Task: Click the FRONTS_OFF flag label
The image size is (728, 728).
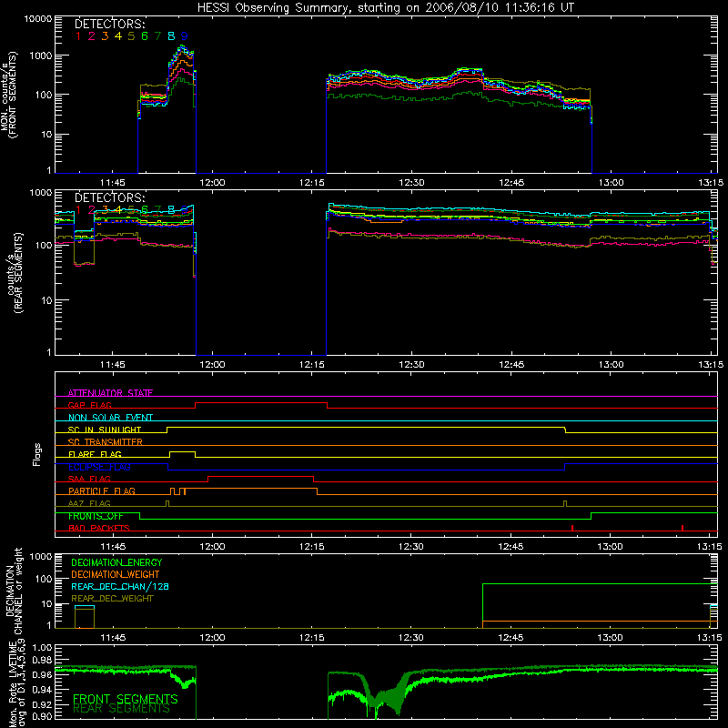Action: [x=96, y=516]
